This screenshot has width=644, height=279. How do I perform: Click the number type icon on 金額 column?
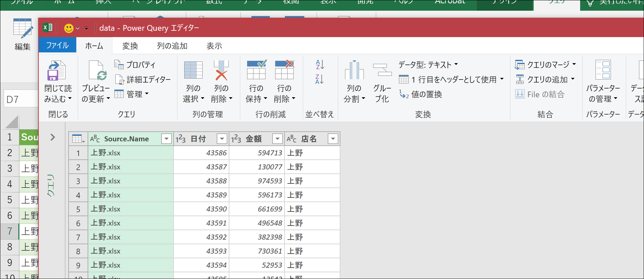(236, 139)
